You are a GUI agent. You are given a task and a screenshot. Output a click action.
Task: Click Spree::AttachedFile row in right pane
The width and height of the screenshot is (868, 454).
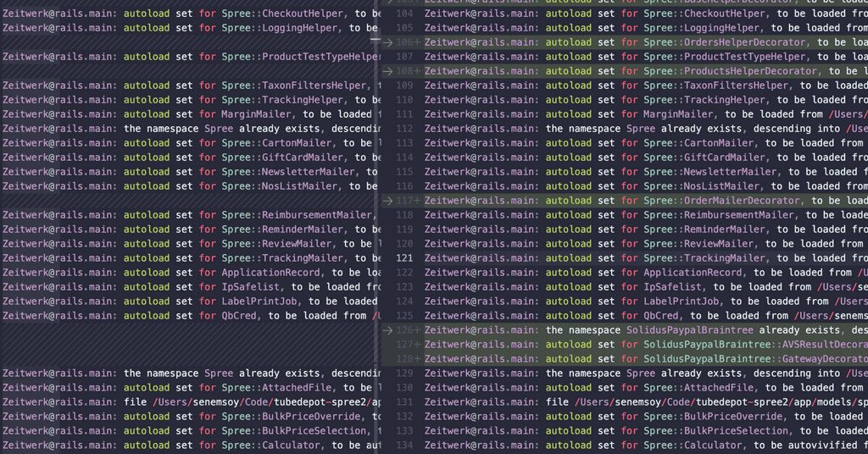coord(646,388)
